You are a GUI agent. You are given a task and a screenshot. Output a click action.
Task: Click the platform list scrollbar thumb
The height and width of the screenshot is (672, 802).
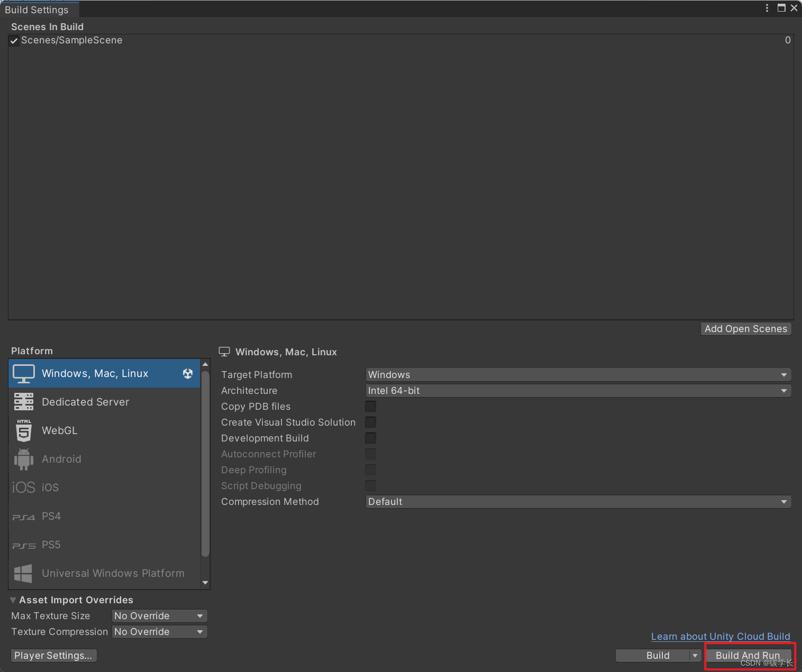point(205,464)
